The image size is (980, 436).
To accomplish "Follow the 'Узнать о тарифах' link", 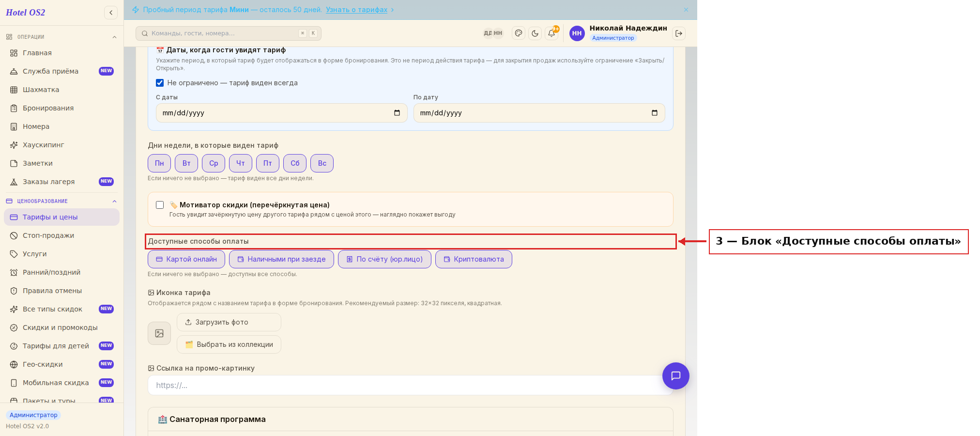I will pyautogui.click(x=356, y=10).
